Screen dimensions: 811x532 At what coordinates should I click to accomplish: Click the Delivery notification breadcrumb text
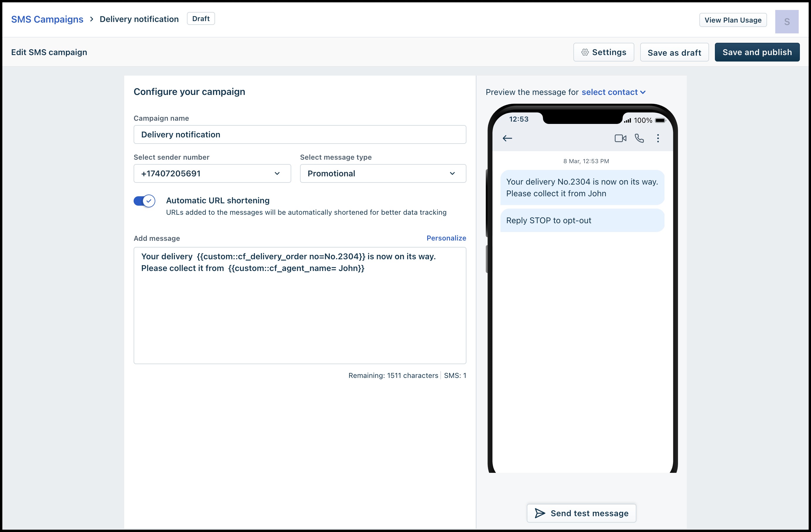[139, 19]
